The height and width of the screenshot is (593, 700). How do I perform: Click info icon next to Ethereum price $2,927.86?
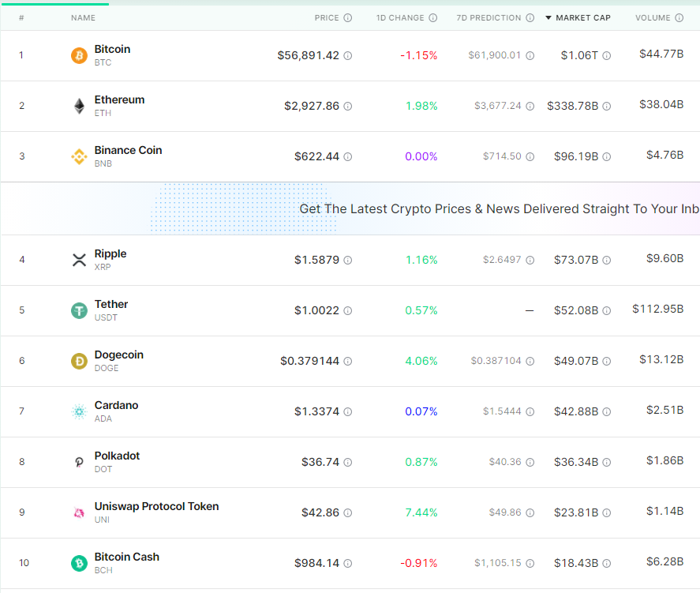click(x=348, y=106)
